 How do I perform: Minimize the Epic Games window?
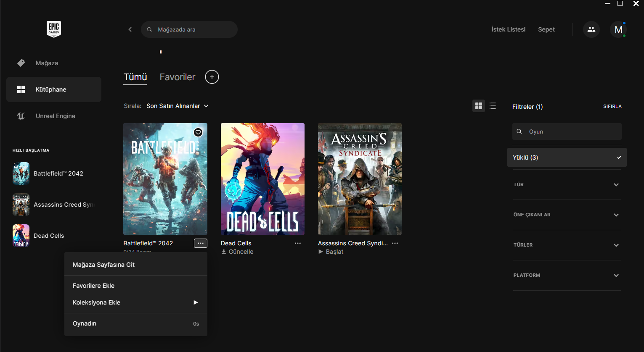[x=607, y=4]
